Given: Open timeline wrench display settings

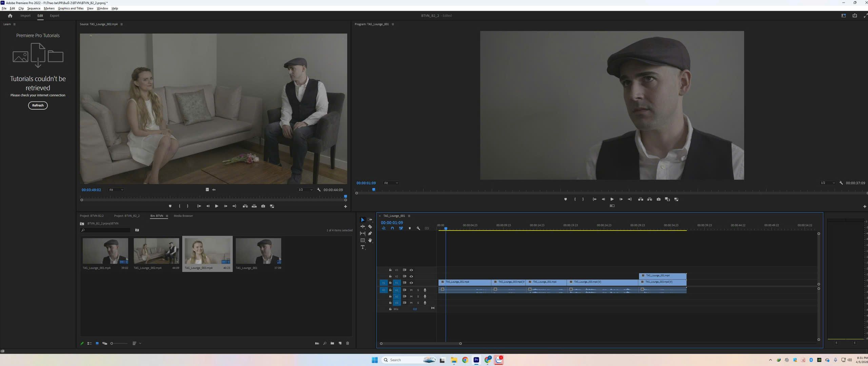Looking at the screenshot, I should [418, 228].
